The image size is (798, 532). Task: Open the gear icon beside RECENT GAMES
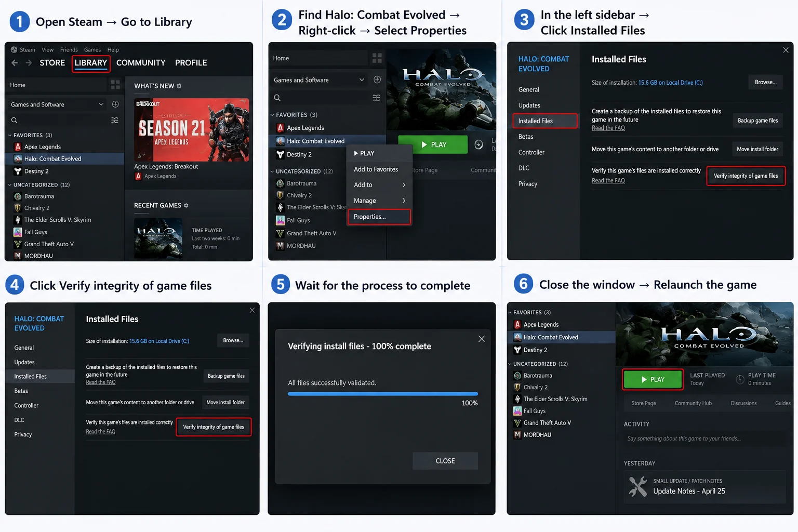click(x=186, y=205)
